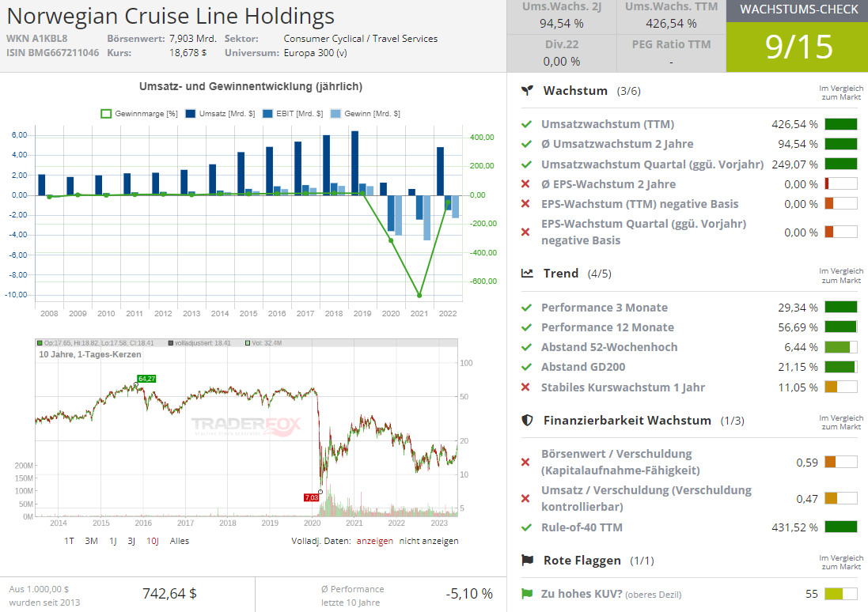Click the Ums.Wachs. 2J tile
The width and height of the screenshot is (868, 612).
(561, 15)
